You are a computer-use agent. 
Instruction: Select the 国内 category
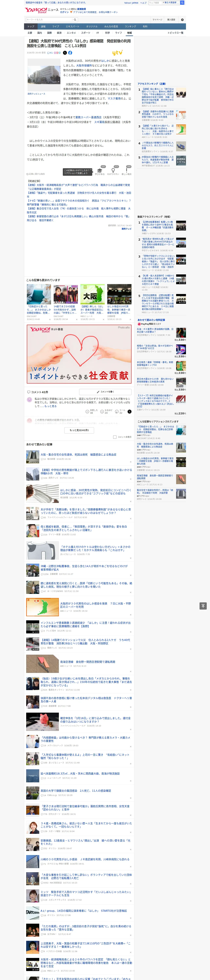[x=40, y=33]
